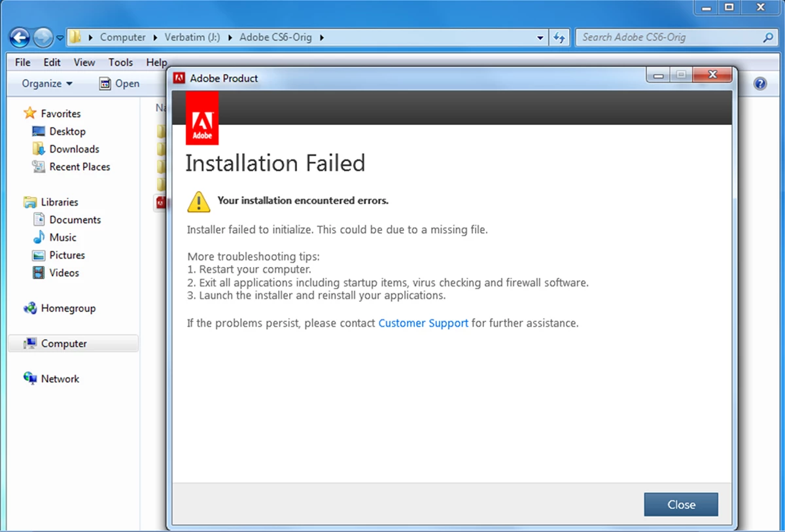The height and width of the screenshot is (532, 785).
Task: Open the Customer Support link
Action: click(x=423, y=323)
